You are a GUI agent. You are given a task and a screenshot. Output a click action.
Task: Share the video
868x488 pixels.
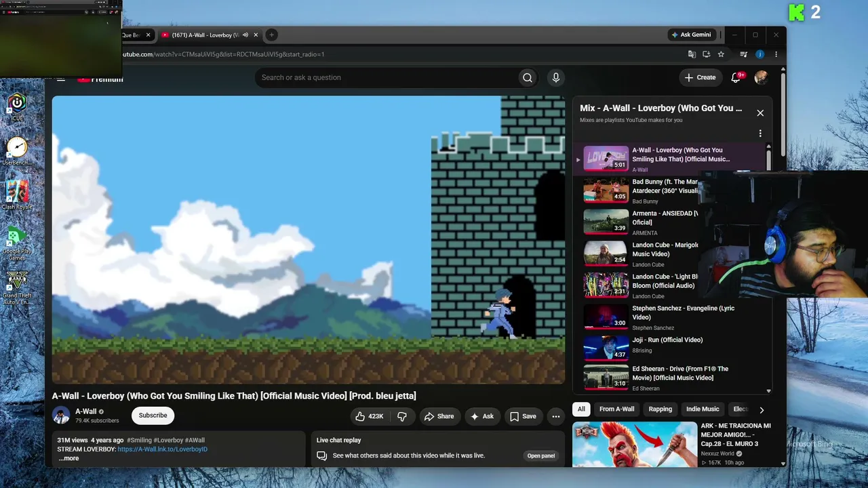(x=439, y=417)
